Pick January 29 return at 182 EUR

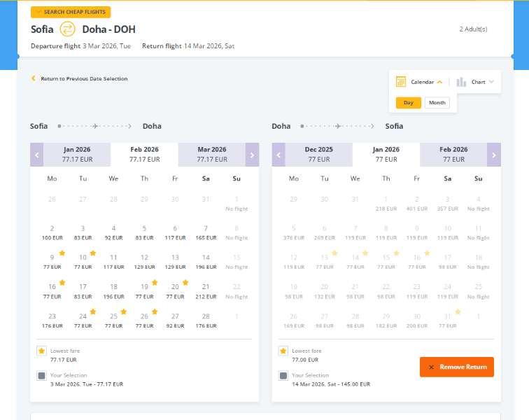(x=386, y=321)
